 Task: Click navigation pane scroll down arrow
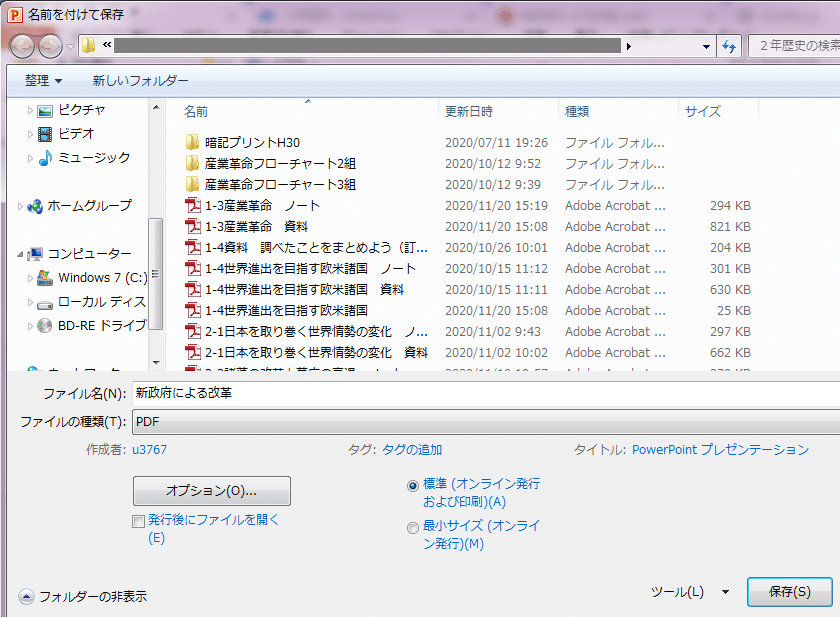pyautogui.click(x=156, y=363)
